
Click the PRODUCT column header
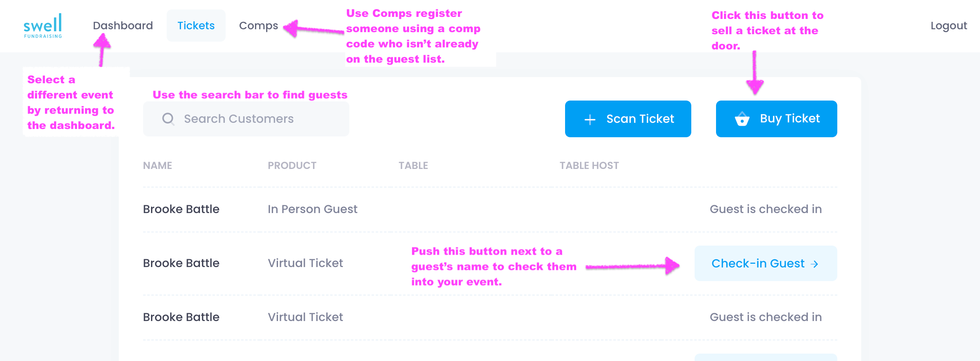(x=292, y=166)
